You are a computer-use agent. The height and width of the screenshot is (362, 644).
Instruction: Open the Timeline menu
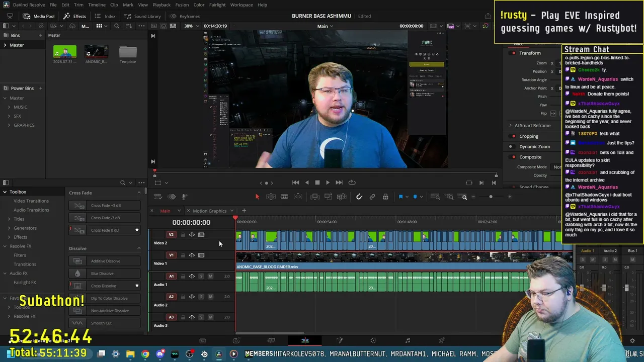tap(97, 5)
